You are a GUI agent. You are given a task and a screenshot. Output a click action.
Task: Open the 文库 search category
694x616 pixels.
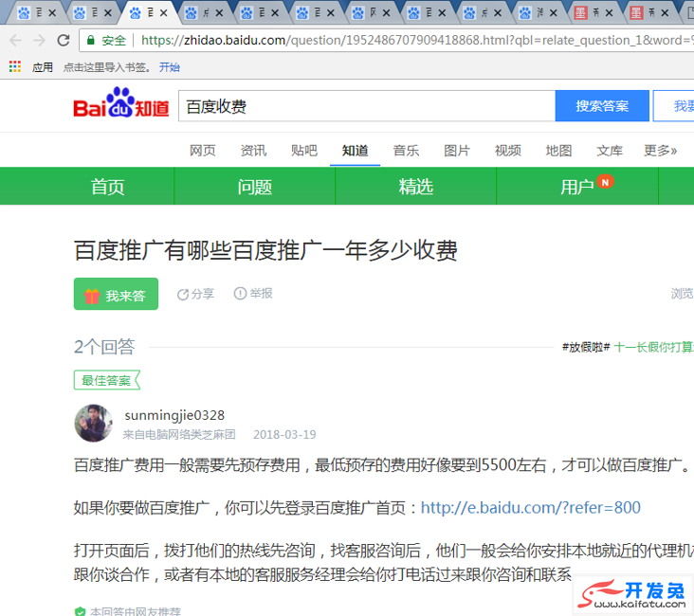(610, 151)
